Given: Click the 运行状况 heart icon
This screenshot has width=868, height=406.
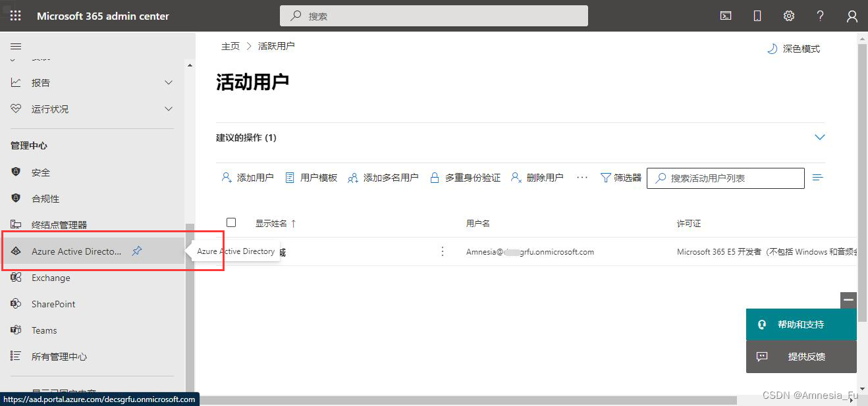Looking at the screenshot, I should tap(16, 109).
